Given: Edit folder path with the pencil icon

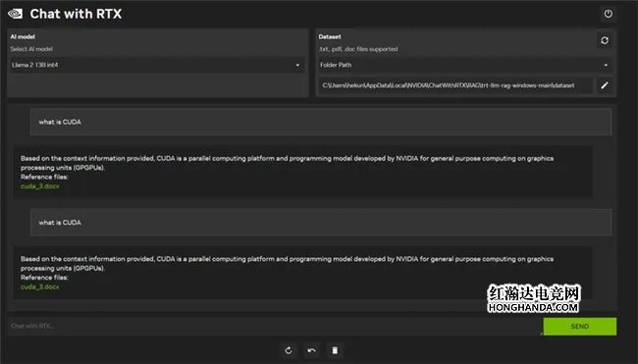Looking at the screenshot, I should (x=605, y=85).
